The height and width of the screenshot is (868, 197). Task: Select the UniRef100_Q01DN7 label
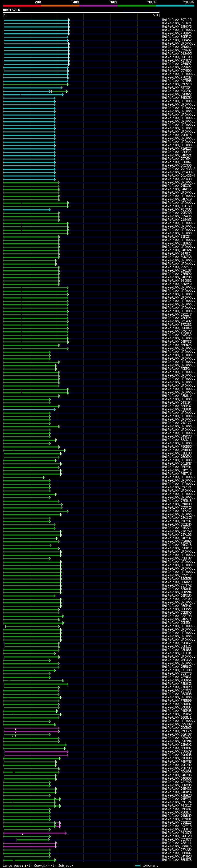tap(177, 464)
